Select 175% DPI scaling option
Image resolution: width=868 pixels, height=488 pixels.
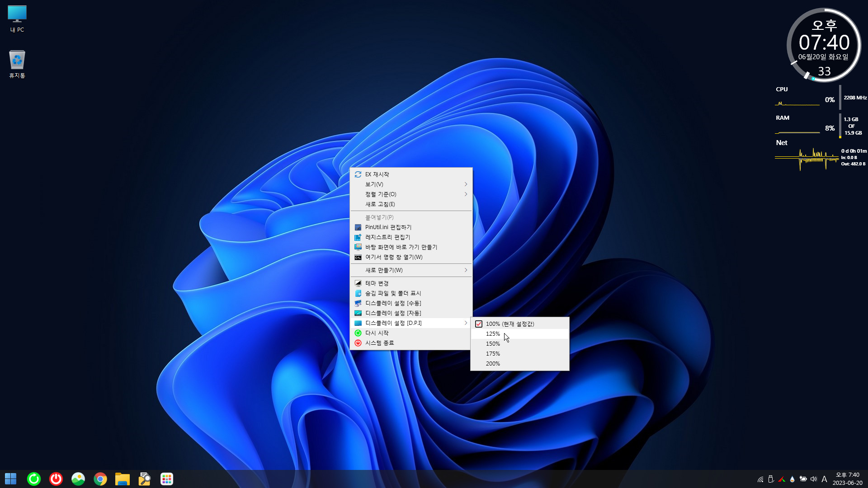520,354
